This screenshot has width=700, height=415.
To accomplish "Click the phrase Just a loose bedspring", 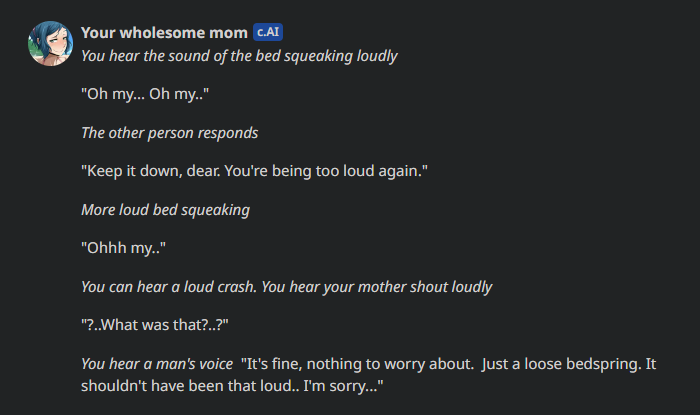I will (561, 364).
